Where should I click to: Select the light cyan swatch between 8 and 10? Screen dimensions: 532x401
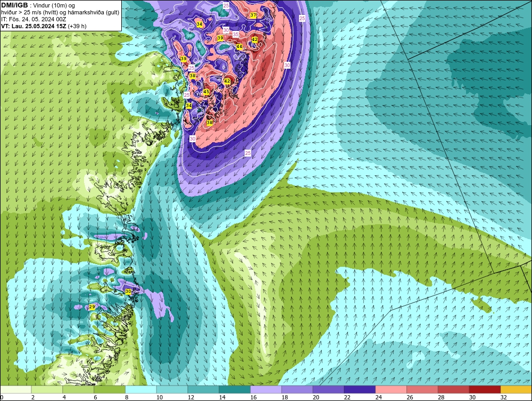141,389
